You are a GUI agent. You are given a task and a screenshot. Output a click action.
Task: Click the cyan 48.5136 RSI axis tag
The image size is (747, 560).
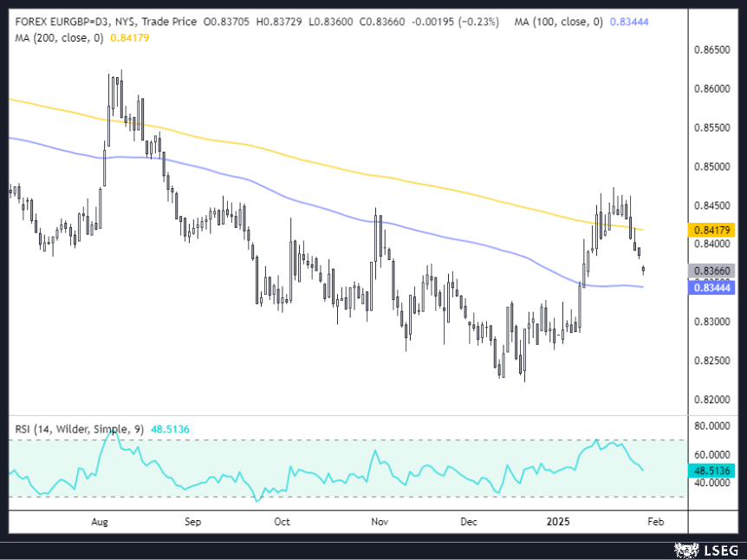pyautogui.click(x=714, y=469)
